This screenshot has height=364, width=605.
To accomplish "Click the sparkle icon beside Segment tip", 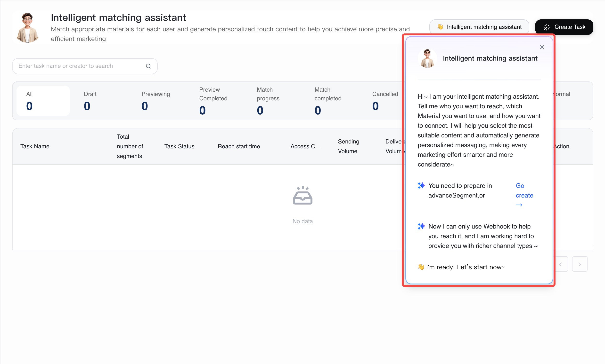I will click(x=421, y=186).
